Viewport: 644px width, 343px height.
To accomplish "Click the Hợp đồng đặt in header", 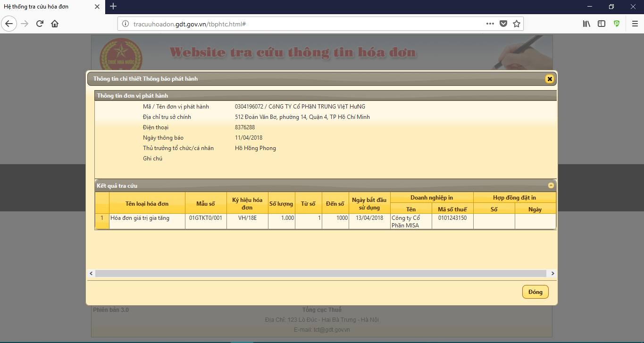I will click(x=515, y=198).
